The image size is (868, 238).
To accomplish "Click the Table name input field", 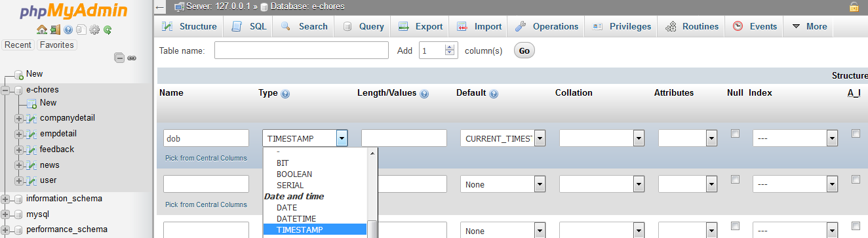I will (302, 50).
